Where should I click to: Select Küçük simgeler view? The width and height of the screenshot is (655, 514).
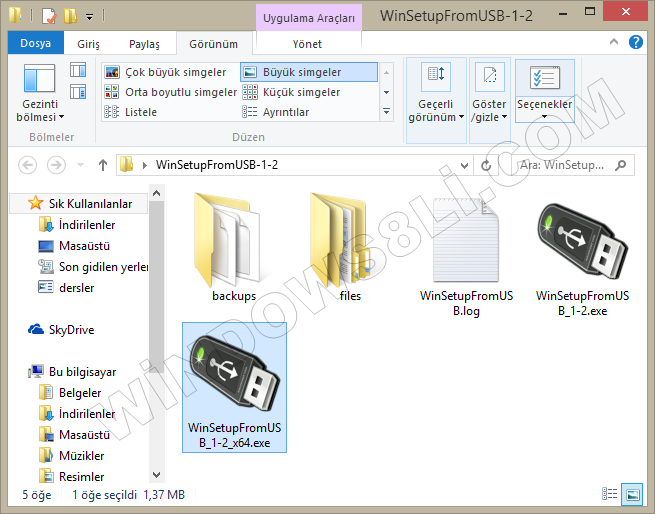309,92
